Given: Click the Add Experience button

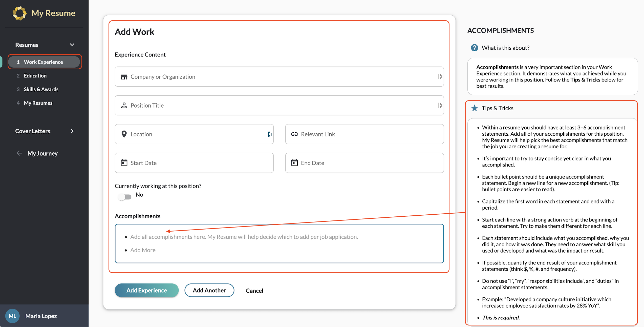Looking at the screenshot, I should pyautogui.click(x=147, y=290).
